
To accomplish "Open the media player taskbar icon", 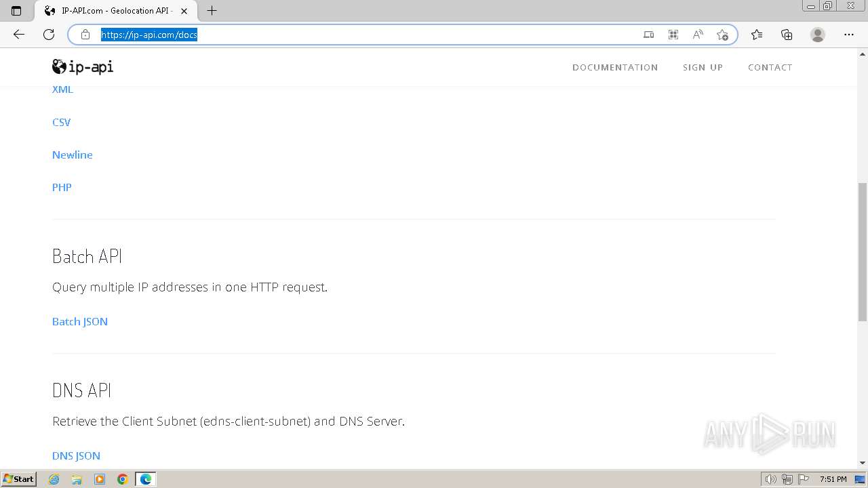I will pos(100,479).
